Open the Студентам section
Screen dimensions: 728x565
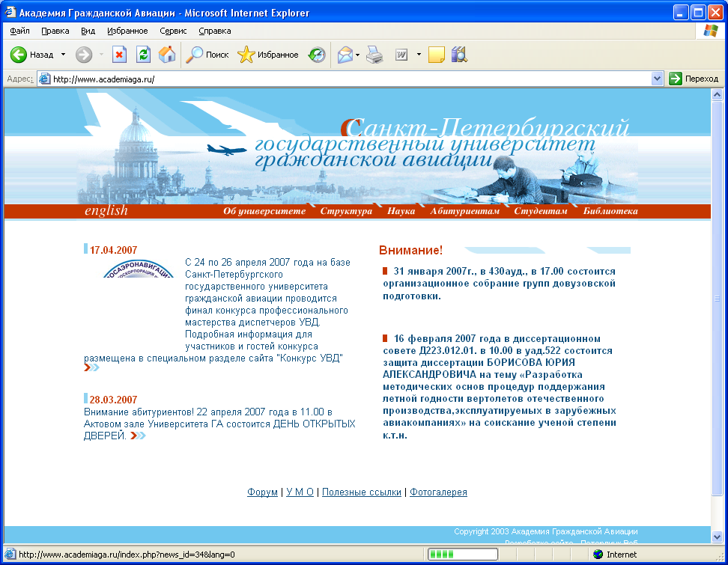(541, 211)
